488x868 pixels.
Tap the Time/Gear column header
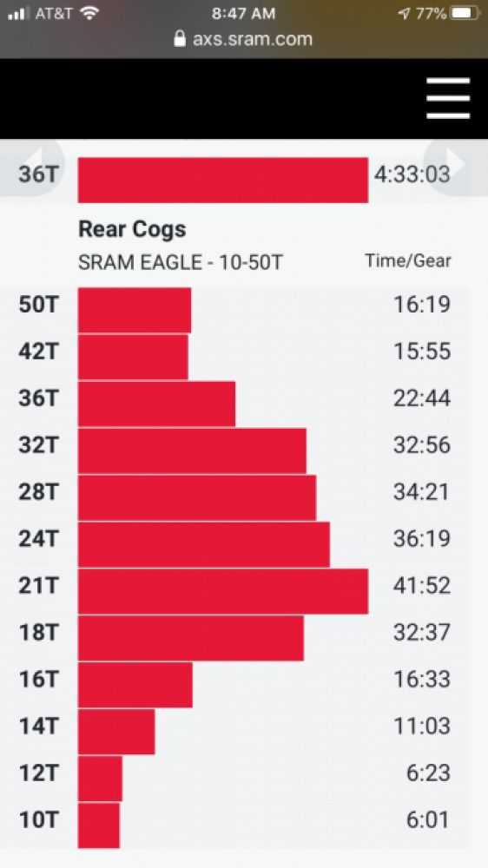pyautogui.click(x=408, y=260)
